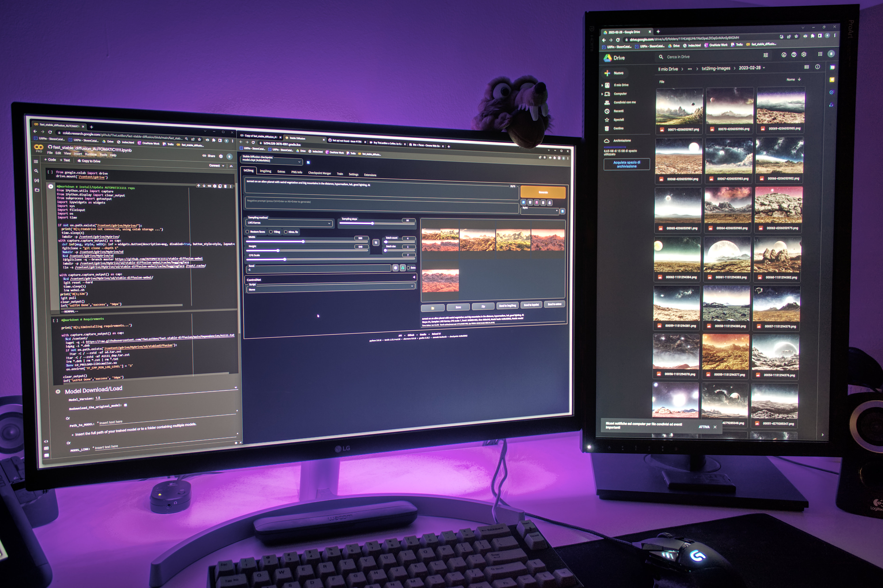The width and height of the screenshot is (883, 588).
Task: Open Google Drive help question mark icon
Action: (x=794, y=55)
